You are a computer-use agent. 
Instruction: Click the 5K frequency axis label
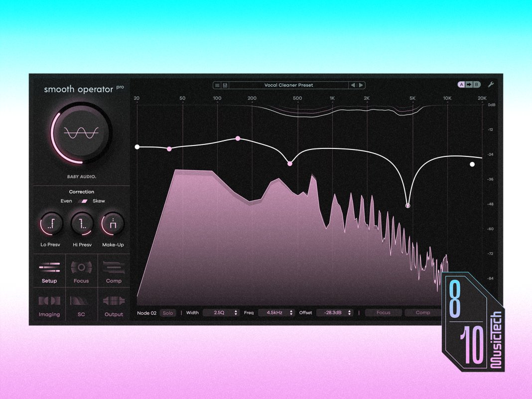[412, 98]
